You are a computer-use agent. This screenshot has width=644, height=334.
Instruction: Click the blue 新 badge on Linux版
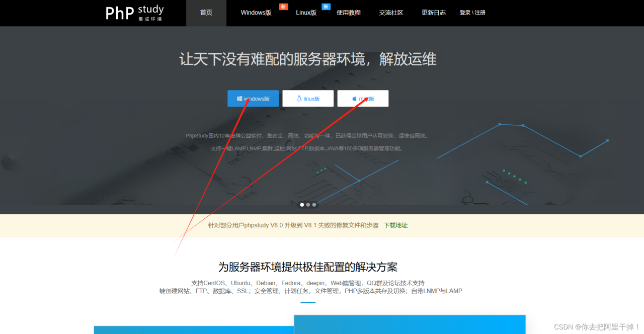pyautogui.click(x=326, y=7)
